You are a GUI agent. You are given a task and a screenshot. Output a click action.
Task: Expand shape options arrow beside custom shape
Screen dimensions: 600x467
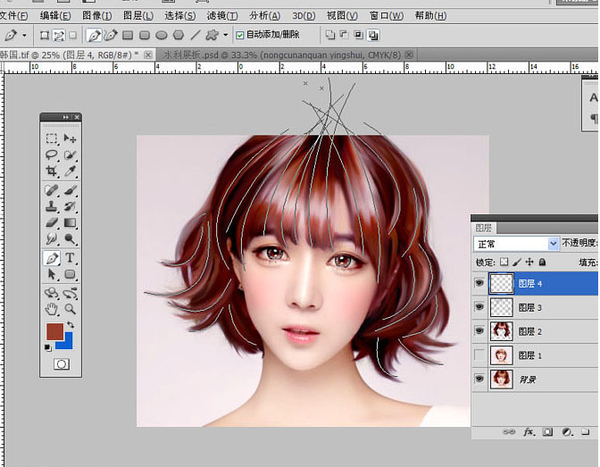[x=226, y=34]
